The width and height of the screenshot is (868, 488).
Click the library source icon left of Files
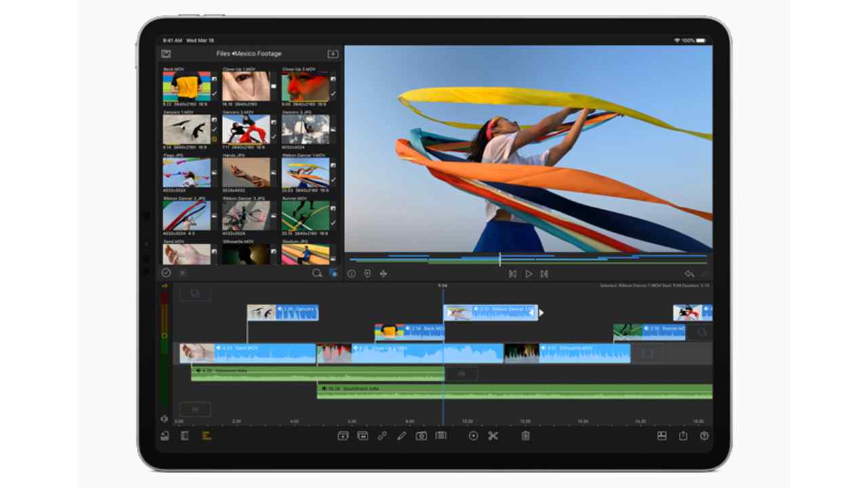tap(166, 54)
